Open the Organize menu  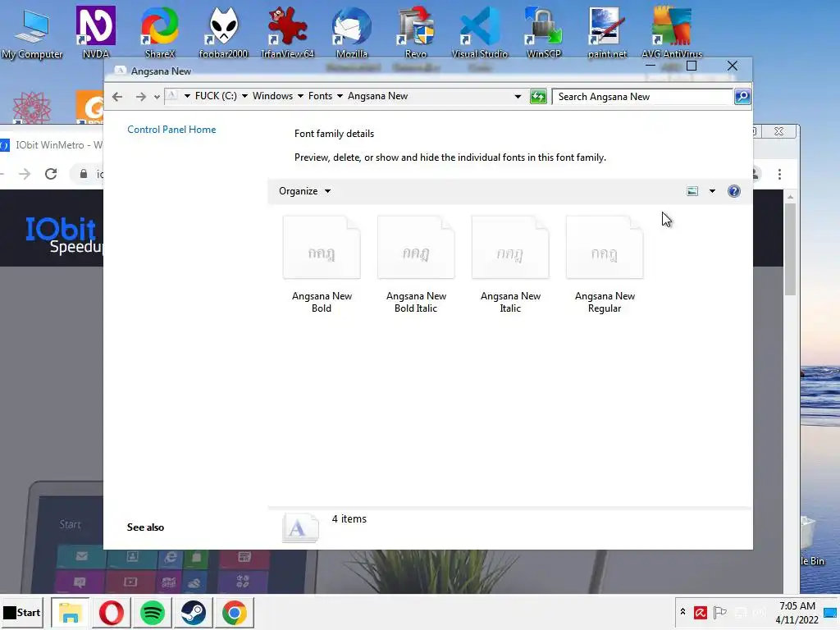click(x=305, y=191)
